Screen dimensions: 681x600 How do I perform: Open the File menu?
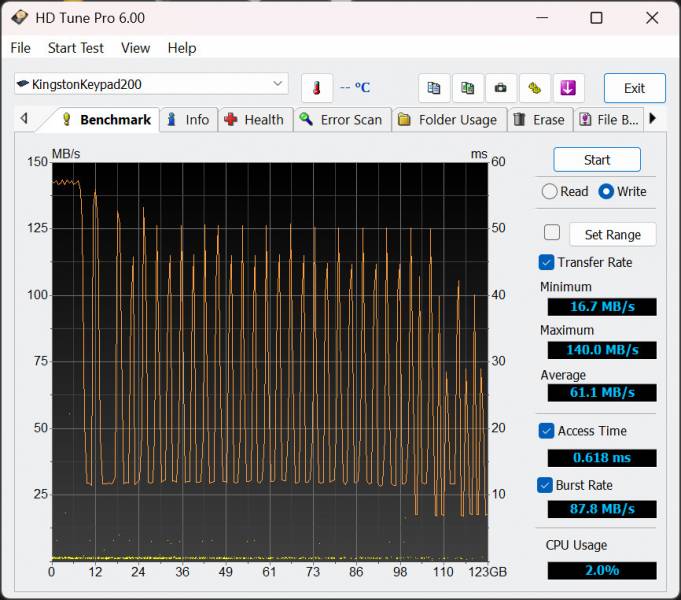coord(20,48)
